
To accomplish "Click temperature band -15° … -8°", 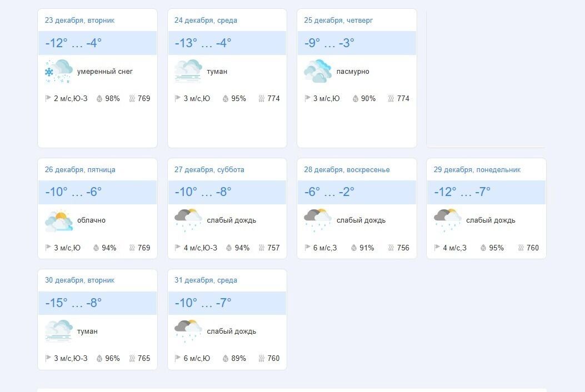I will (x=73, y=303).
